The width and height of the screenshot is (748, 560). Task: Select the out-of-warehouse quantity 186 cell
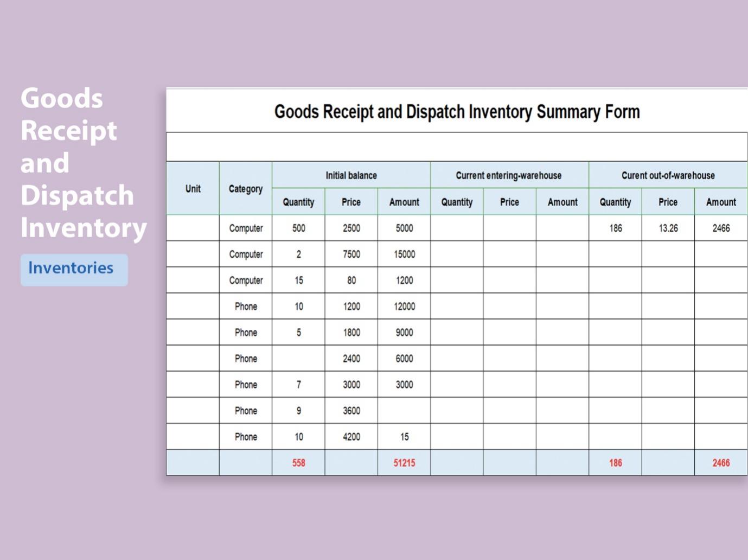pos(615,228)
